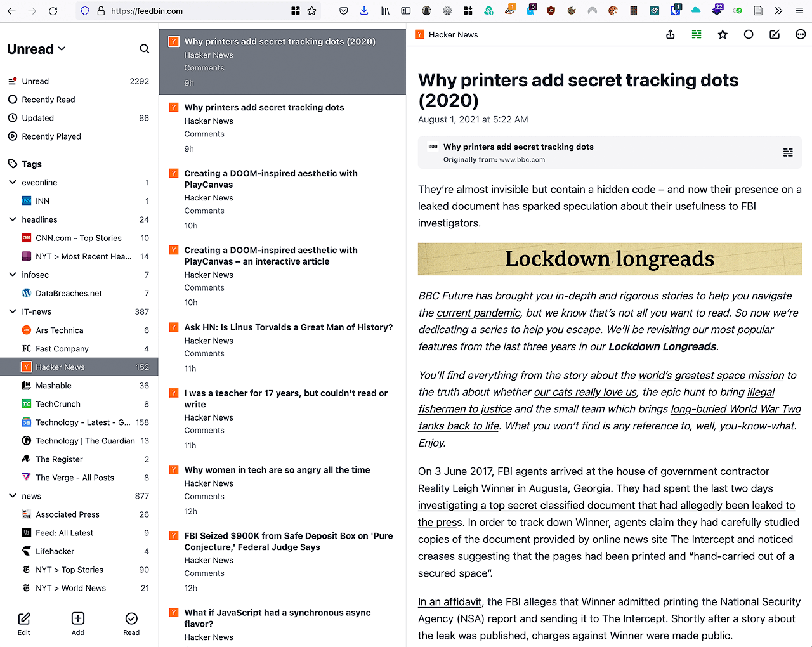Open the Lifehacker feed
812x647 pixels.
(79, 551)
